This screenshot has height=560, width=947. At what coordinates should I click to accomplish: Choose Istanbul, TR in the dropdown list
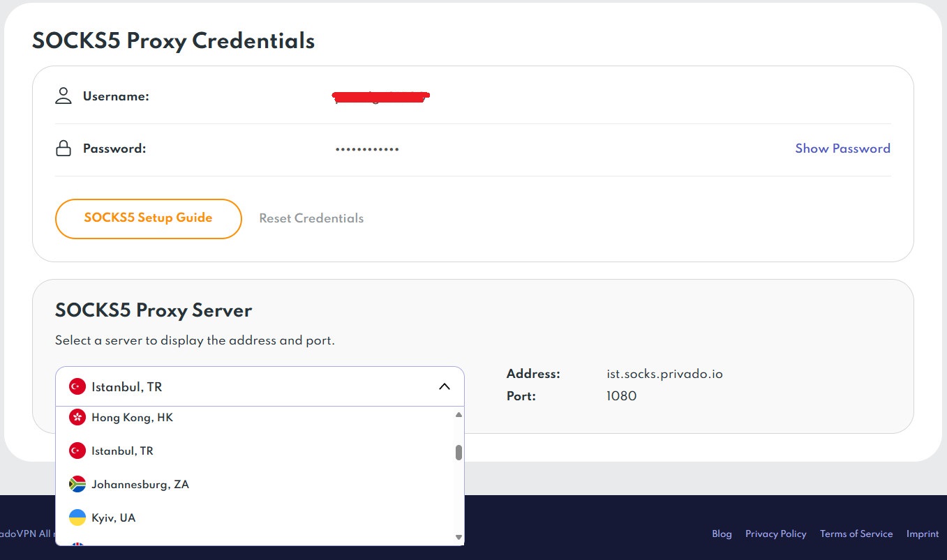(255, 451)
